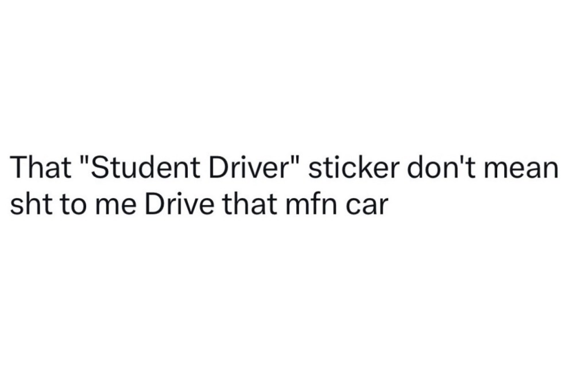Click the word "That" starting the sentence
The height and width of the screenshot is (390, 588).
click(41, 167)
